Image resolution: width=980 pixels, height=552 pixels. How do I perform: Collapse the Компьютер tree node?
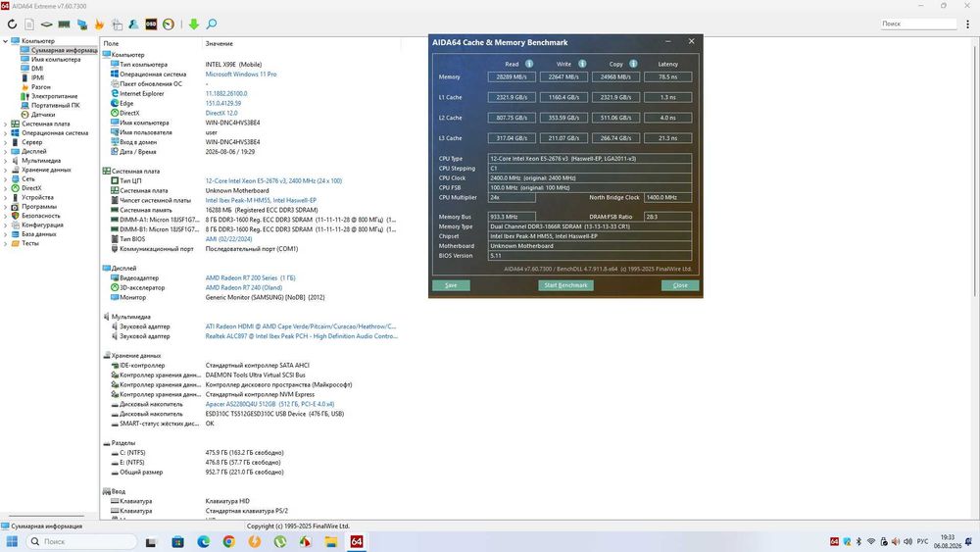[6, 41]
